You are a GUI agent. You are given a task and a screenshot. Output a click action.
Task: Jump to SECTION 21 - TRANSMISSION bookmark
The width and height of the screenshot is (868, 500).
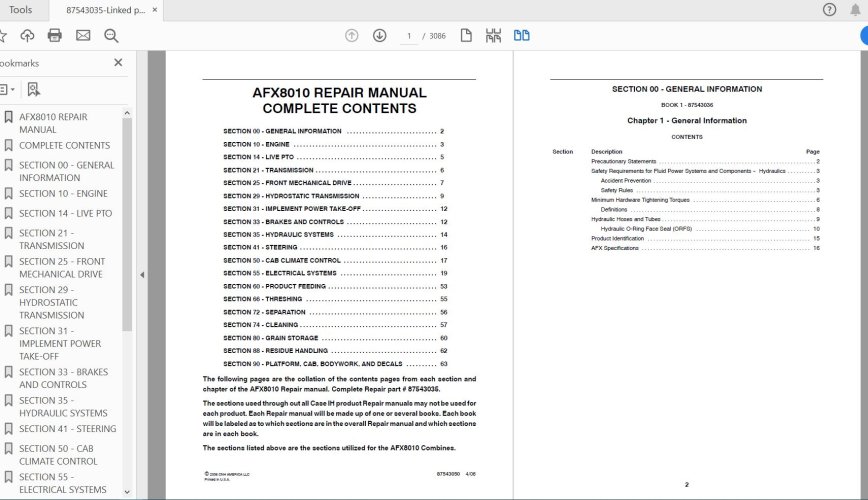point(51,239)
